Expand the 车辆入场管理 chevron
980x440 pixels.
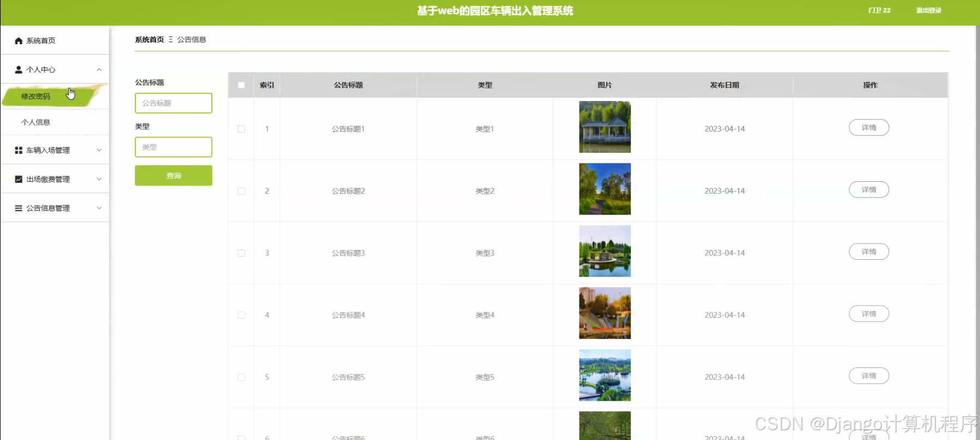pos(99,150)
